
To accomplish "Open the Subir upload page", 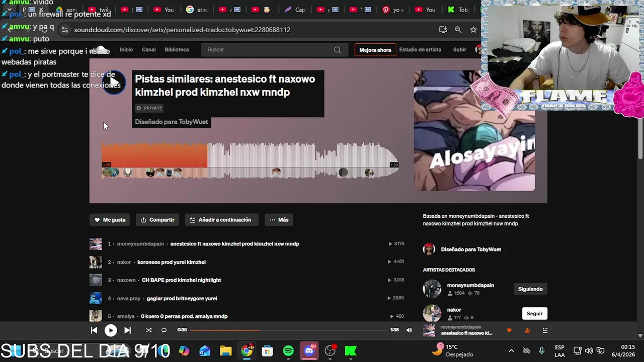I will coord(460,50).
